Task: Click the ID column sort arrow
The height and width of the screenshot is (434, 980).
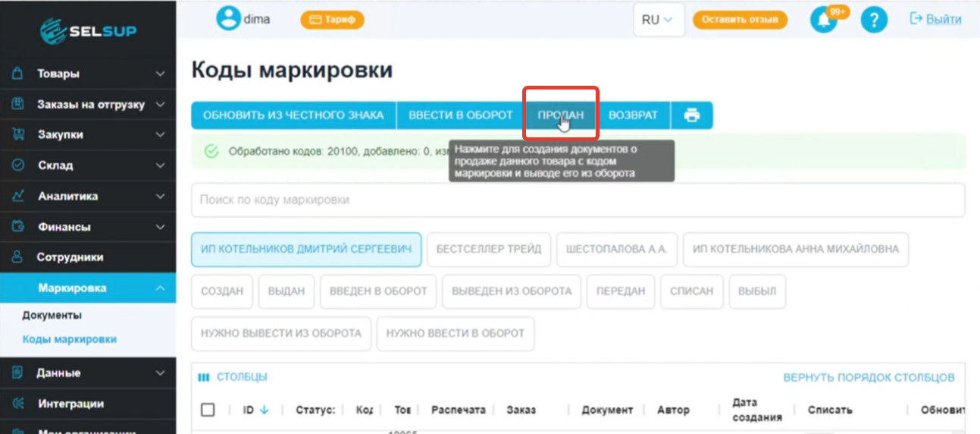Action: click(x=265, y=410)
